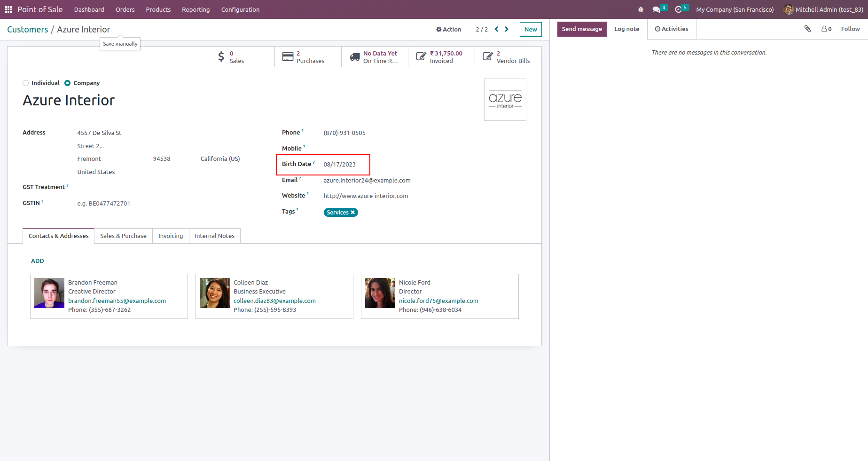Open the Orders menu
868x461 pixels.
click(125, 9)
